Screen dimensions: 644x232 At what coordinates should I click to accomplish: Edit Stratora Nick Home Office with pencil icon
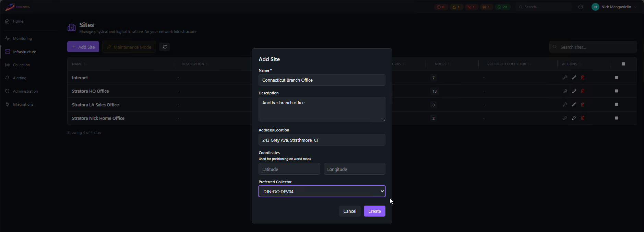(574, 118)
